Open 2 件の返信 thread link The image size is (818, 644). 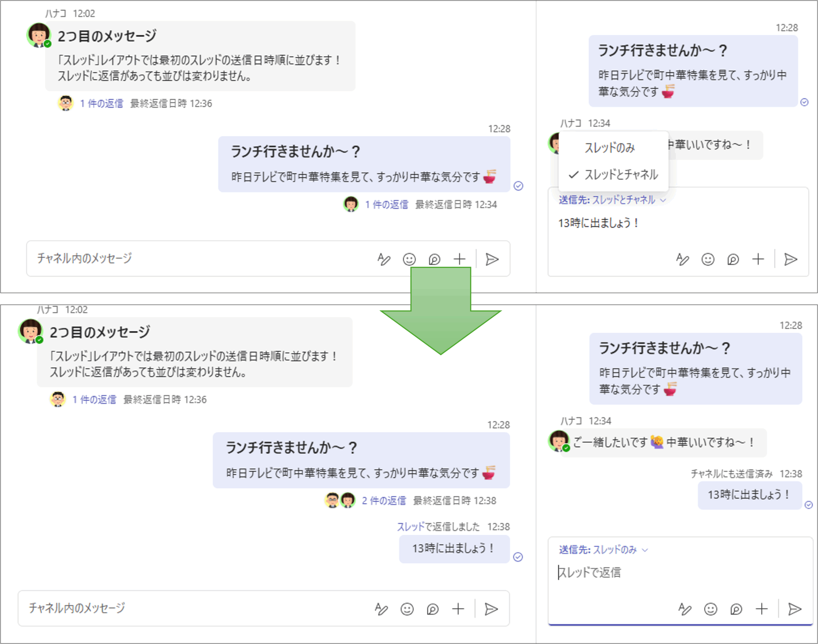point(384,501)
